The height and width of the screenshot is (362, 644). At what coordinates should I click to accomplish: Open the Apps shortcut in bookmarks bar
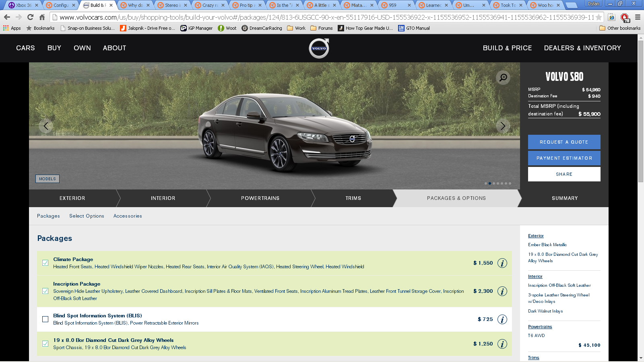[x=12, y=28]
